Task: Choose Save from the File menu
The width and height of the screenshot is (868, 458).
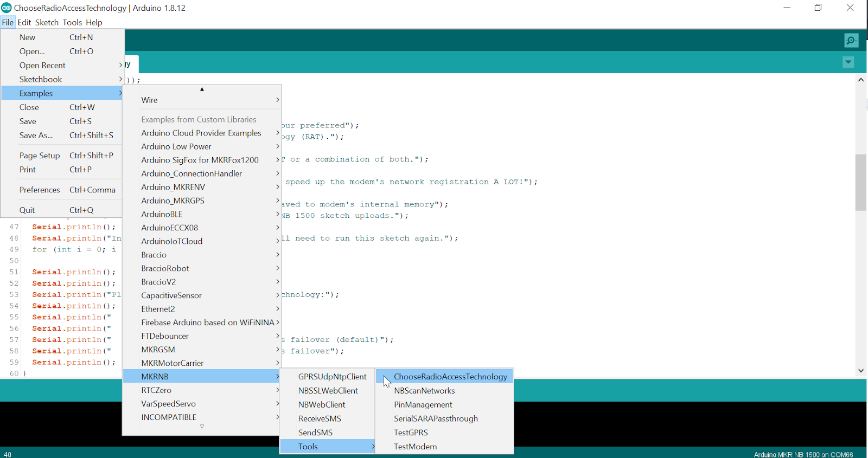Action: click(x=62, y=121)
